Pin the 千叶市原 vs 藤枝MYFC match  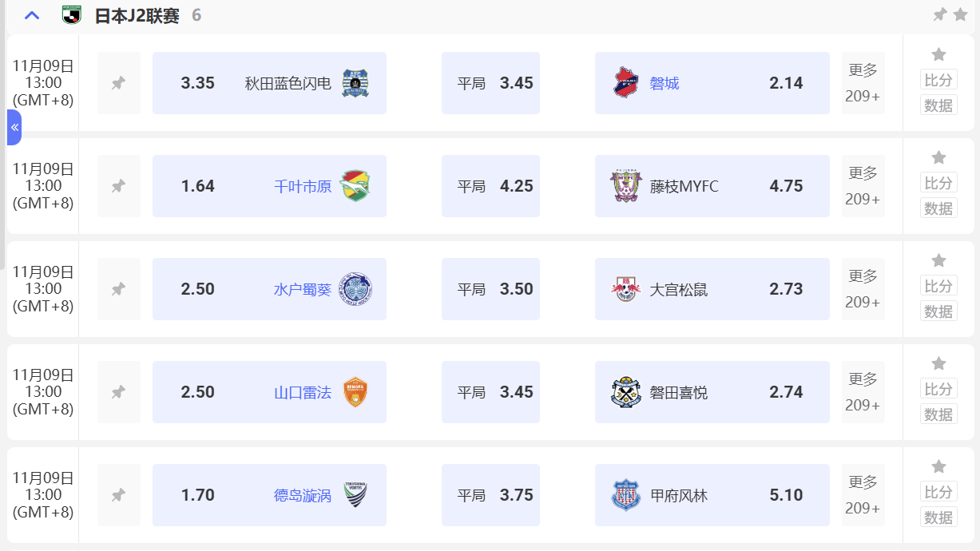point(118,186)
